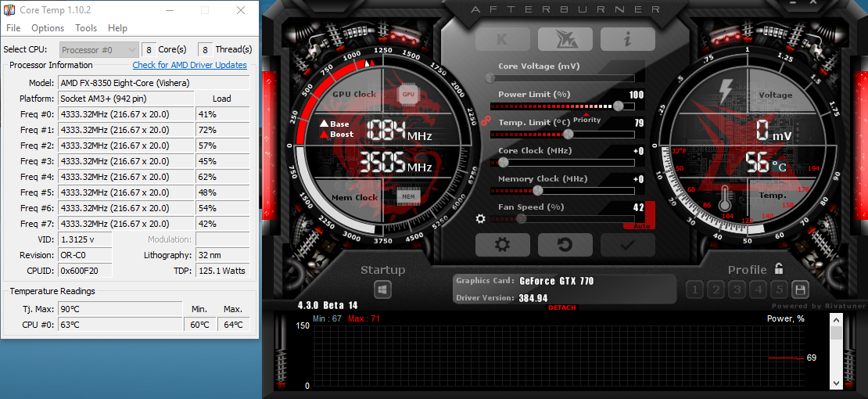Click the 3505 MHz memory clock readout
868x399 pixels.
coord(396,162)
